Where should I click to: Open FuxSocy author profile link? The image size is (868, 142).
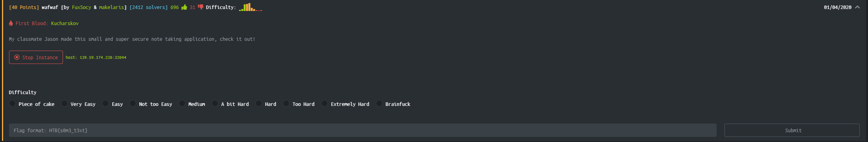[81, 7]
